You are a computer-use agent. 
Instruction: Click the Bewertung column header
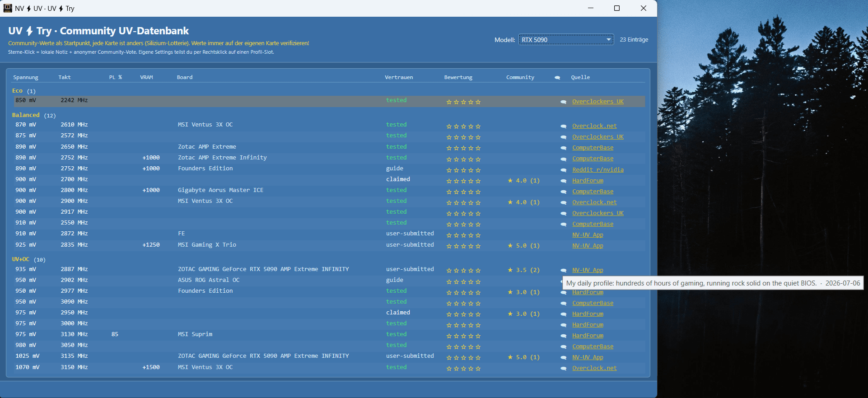click(458, 77)
